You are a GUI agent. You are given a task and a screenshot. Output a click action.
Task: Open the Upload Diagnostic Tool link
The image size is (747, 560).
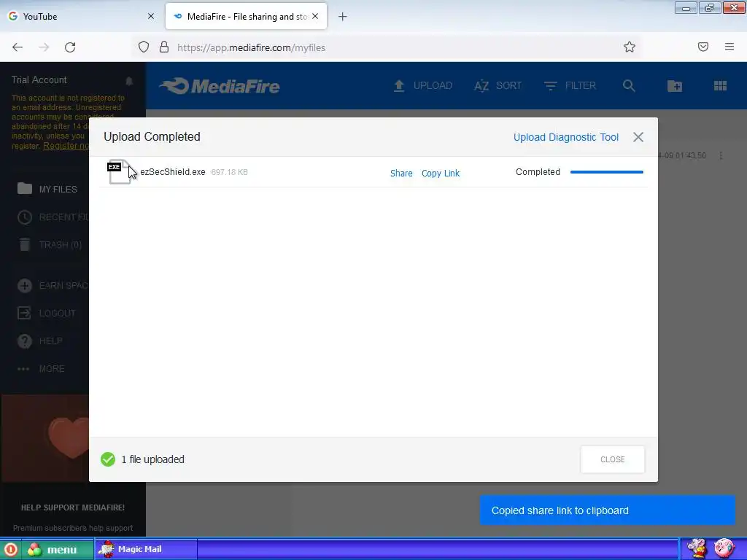pyautogui.click(x=565, y=137)
